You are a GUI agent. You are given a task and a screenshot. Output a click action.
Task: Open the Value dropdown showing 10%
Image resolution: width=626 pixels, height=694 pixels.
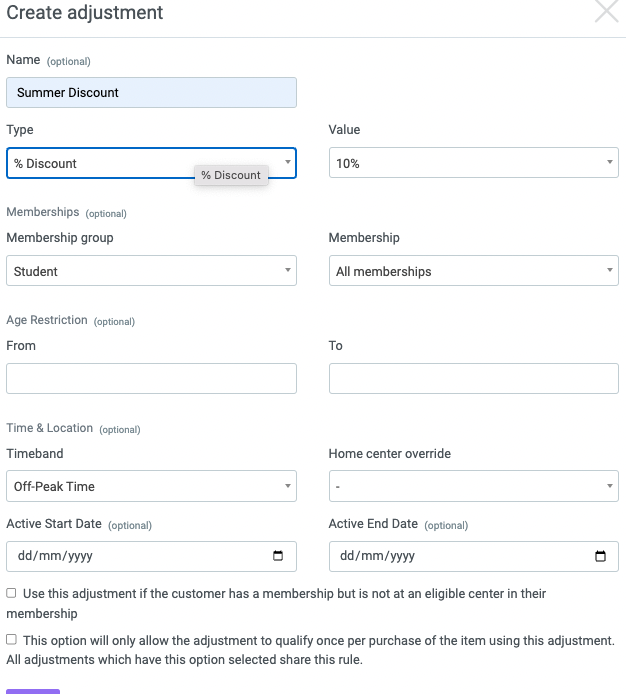coord(474,162)
